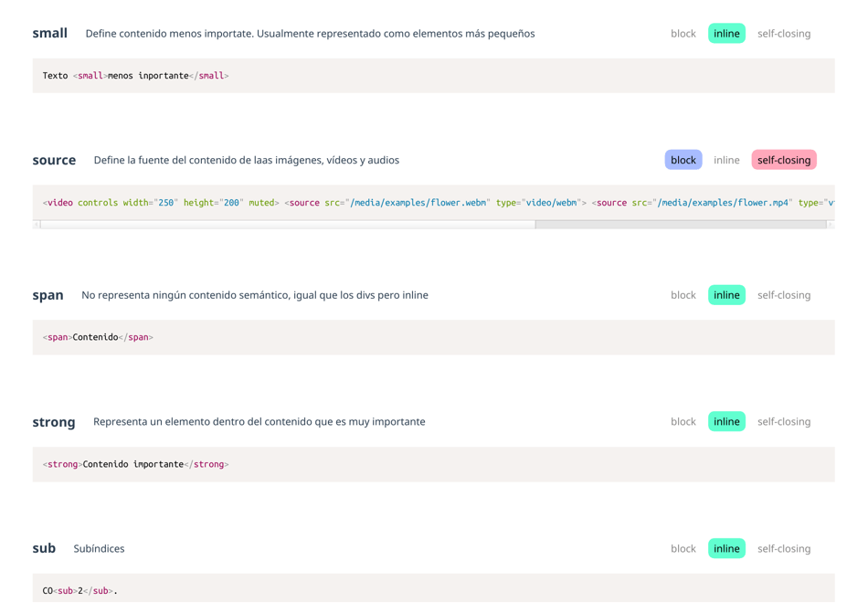Screen dimensions: 868x613
Task: Click the self-closing label in the span row
Action: tap(783, 295)
